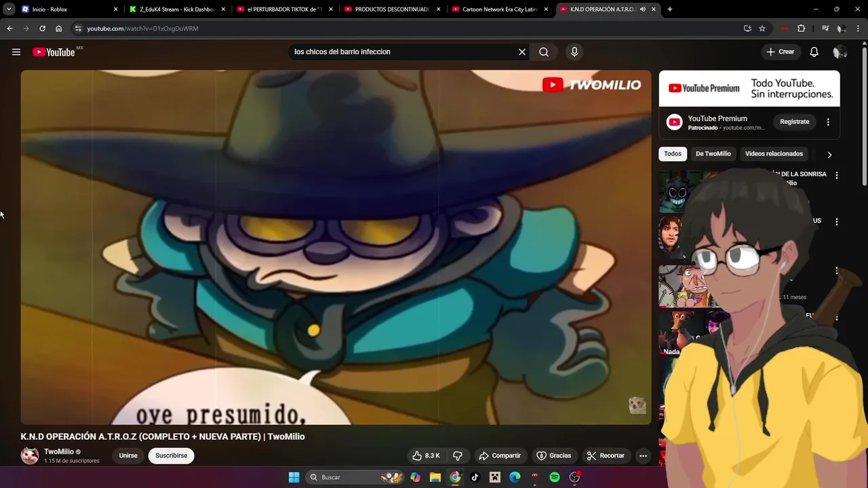Open options for YouTube Premium ad
Image resolution: width=868 pixels, height=488 pixels.
(x=828, y=122)
